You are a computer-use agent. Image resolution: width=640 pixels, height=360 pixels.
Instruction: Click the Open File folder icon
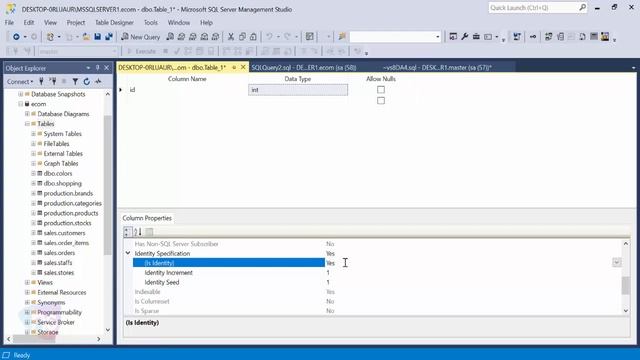[x=86, y=37]
